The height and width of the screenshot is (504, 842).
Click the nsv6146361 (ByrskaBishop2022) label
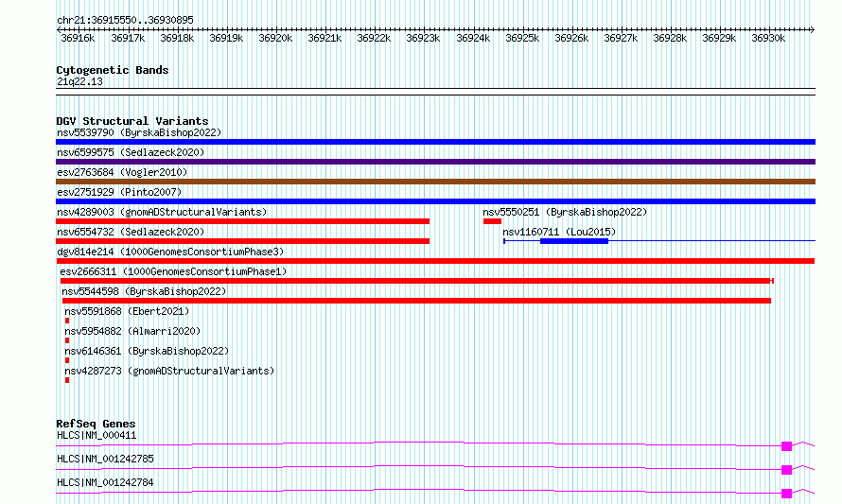pyautogui.click(x=147, y=351)
